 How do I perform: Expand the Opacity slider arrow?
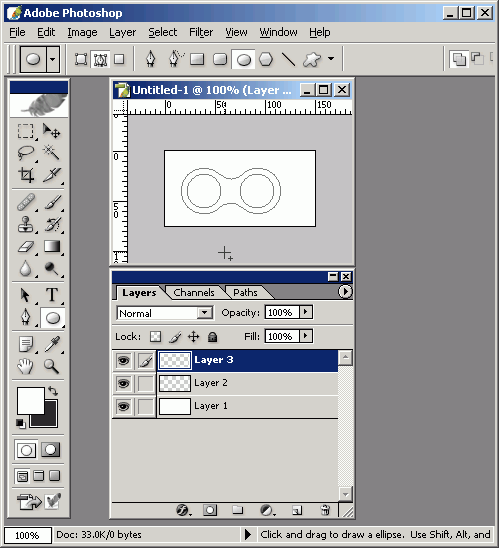[306, 312]
